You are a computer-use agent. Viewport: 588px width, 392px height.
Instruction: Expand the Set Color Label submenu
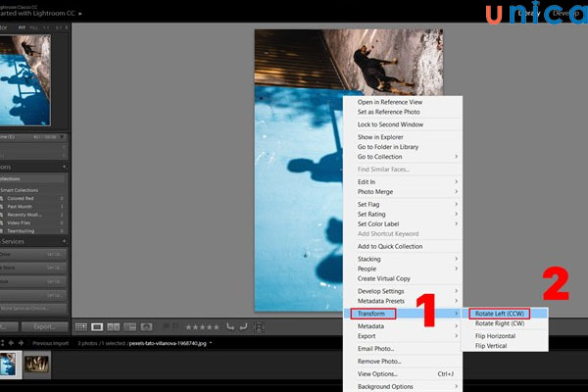click(x=404, y=223)
